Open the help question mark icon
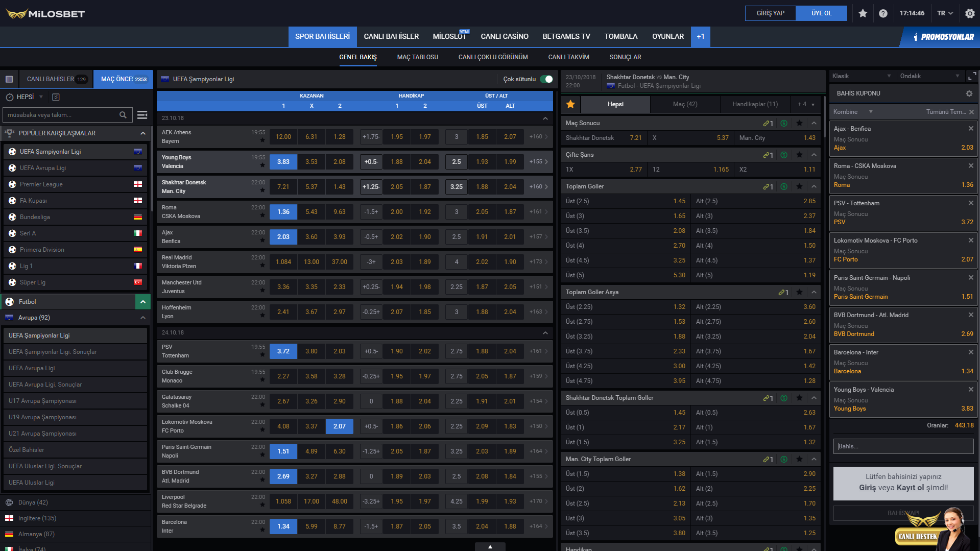 coord(883,13)
